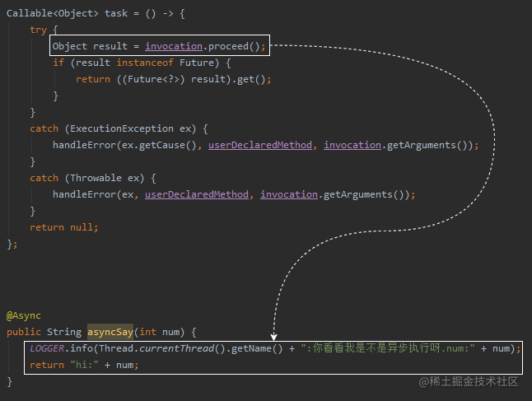Click the 'try' keyword
532x401 pixels.
point(39,30)
